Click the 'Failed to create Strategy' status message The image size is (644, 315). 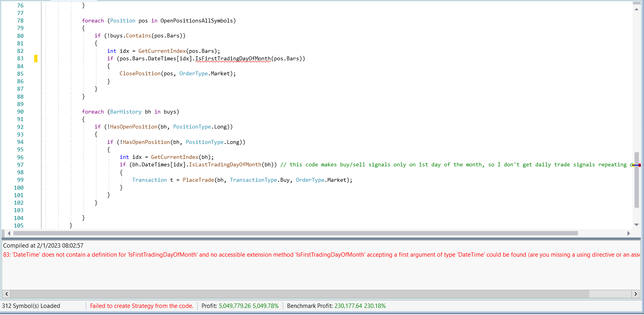[142, 306]
